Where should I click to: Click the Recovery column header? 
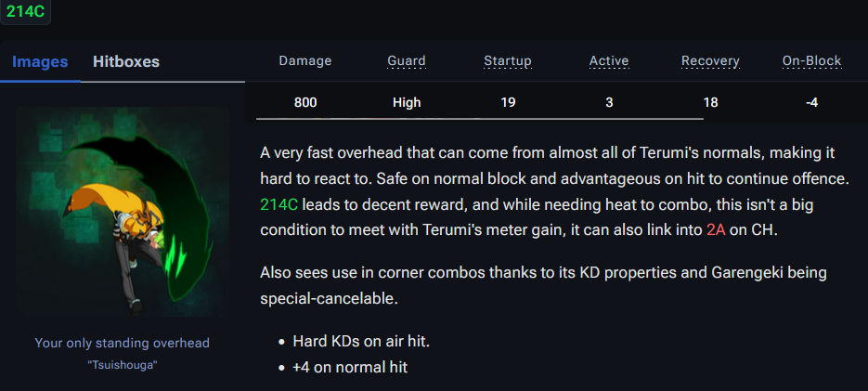coord(710,61)
